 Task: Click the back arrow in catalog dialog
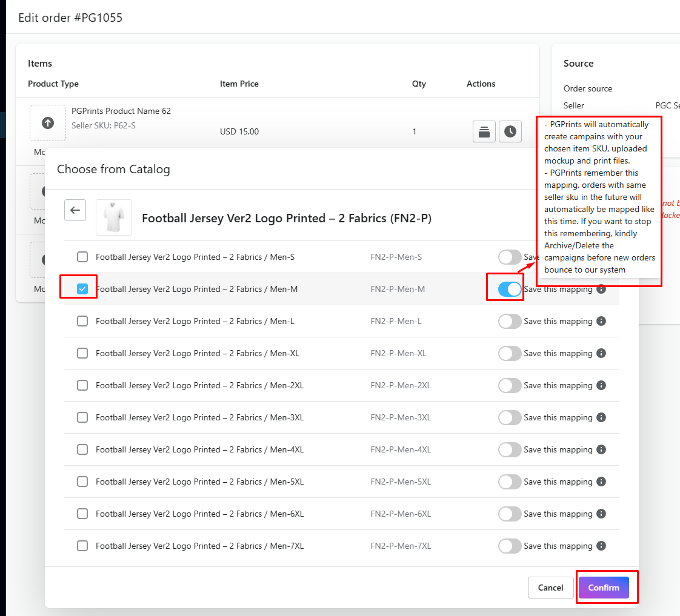[75, 210]
